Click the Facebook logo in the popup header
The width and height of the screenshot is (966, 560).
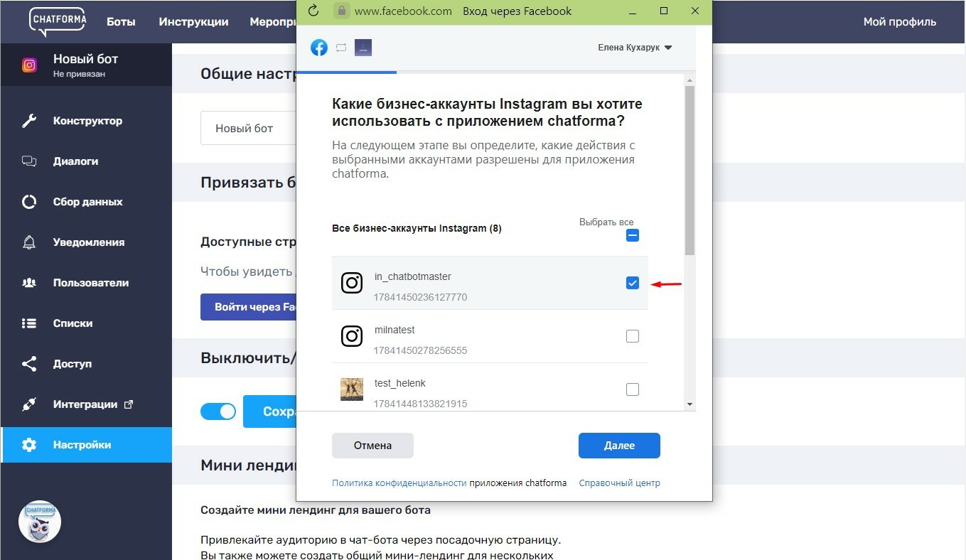pos(319,48)
